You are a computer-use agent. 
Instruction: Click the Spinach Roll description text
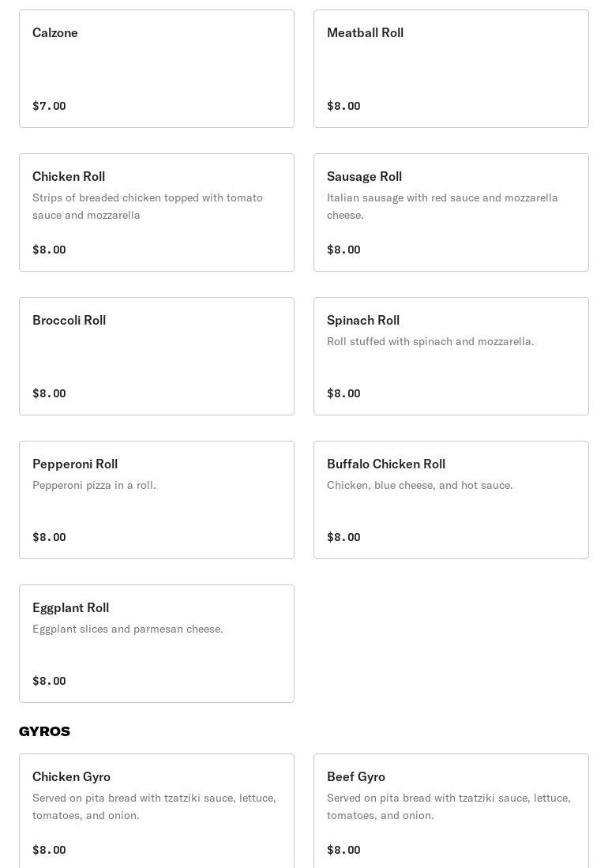(x=430, y=341)
